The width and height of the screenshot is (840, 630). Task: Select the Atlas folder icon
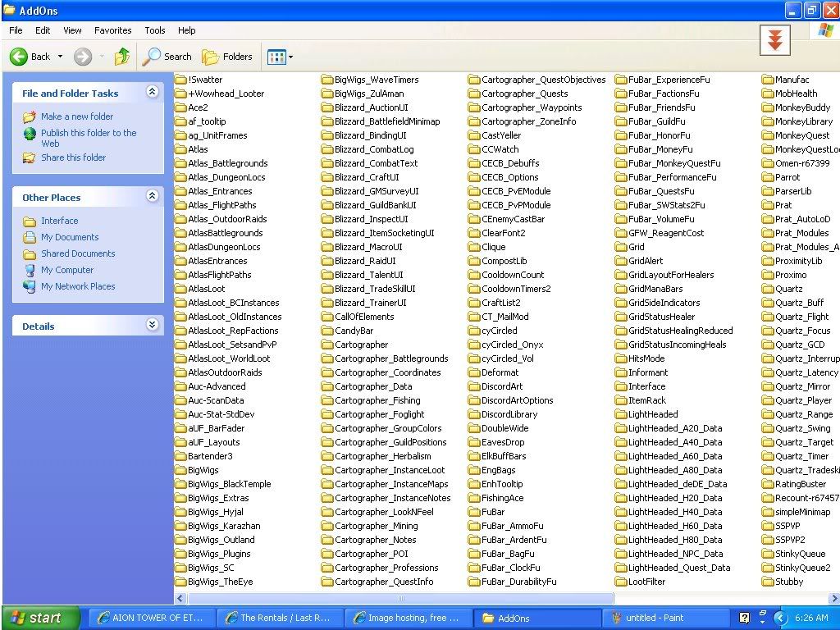pyautogui.click(x=180, y=149)
